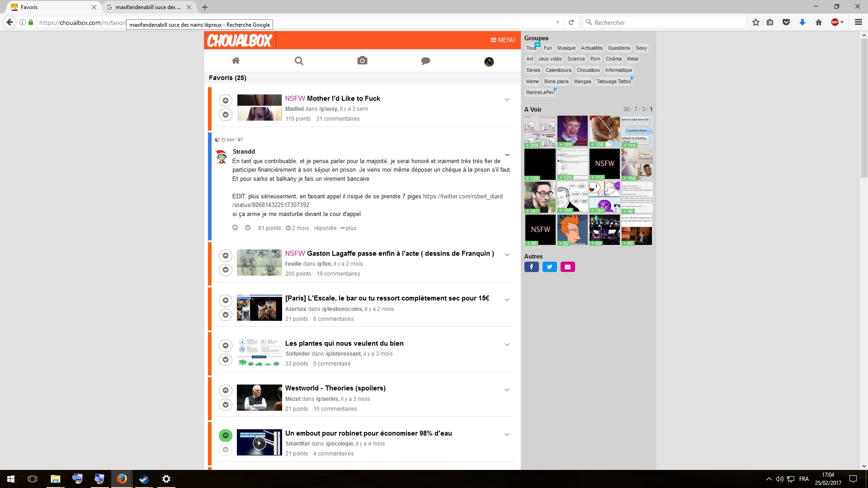Downvote the Gaston Lagaffe post
Screen dimensions: 868x488
pyautogui.click(x=226, y=270)
